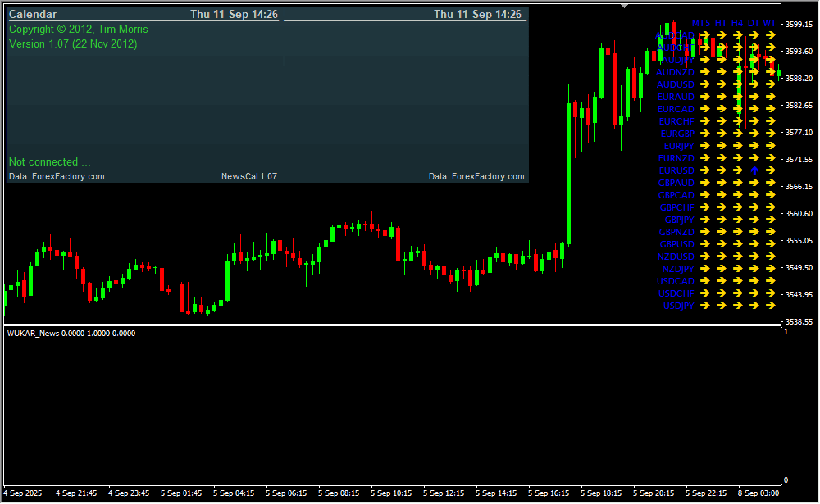Click the EURUSD pair label

pyautogui.click(x=676, y=170)
